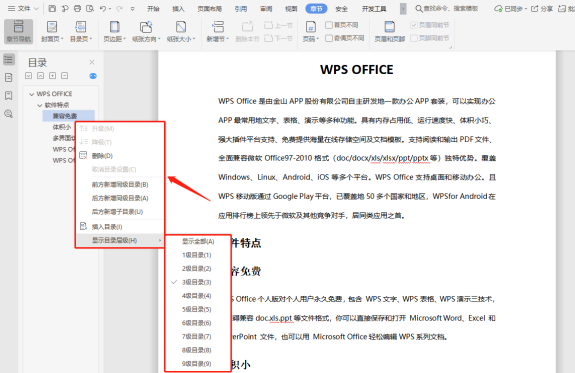Viewport: 575px width, 373px height.
Task: Switch to the 审阅 ribbon tab
Action: (x=266, y=9)
